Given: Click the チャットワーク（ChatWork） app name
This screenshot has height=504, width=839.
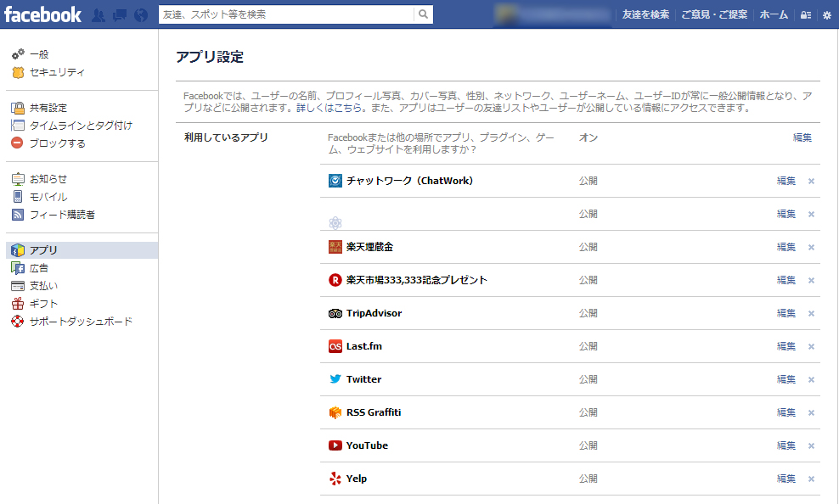Looking at the screenshot, I should [410, 181].
